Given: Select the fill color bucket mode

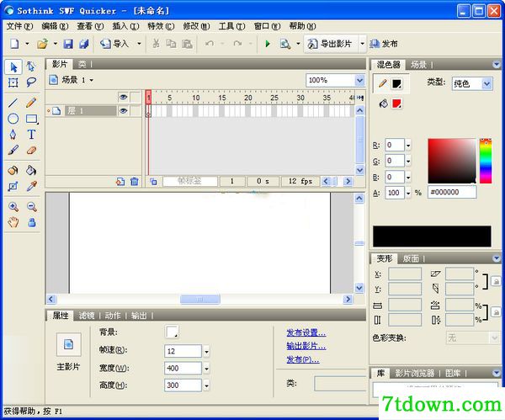Looking at the screenshot, I should click(x=383, y=104).
